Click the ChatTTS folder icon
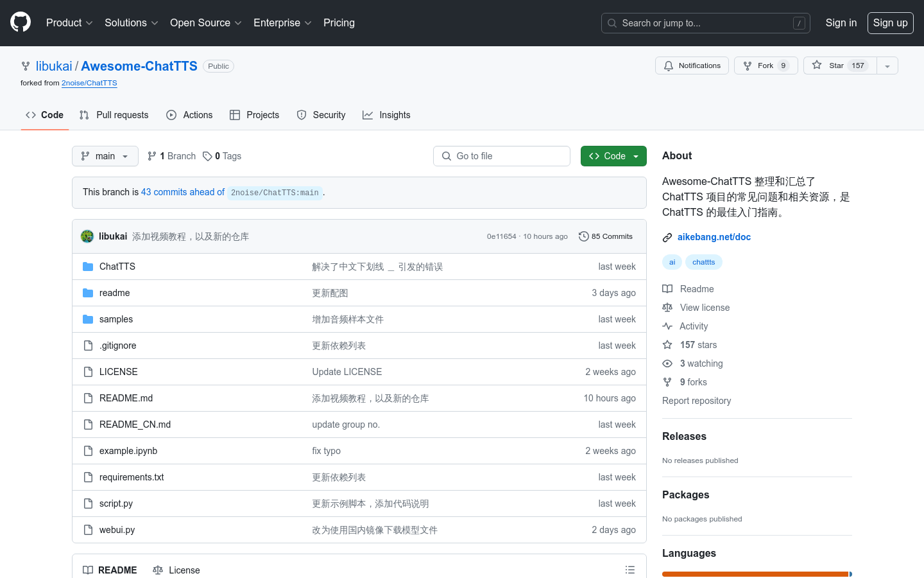Viewport: 924px width, 578px height. 88,267
